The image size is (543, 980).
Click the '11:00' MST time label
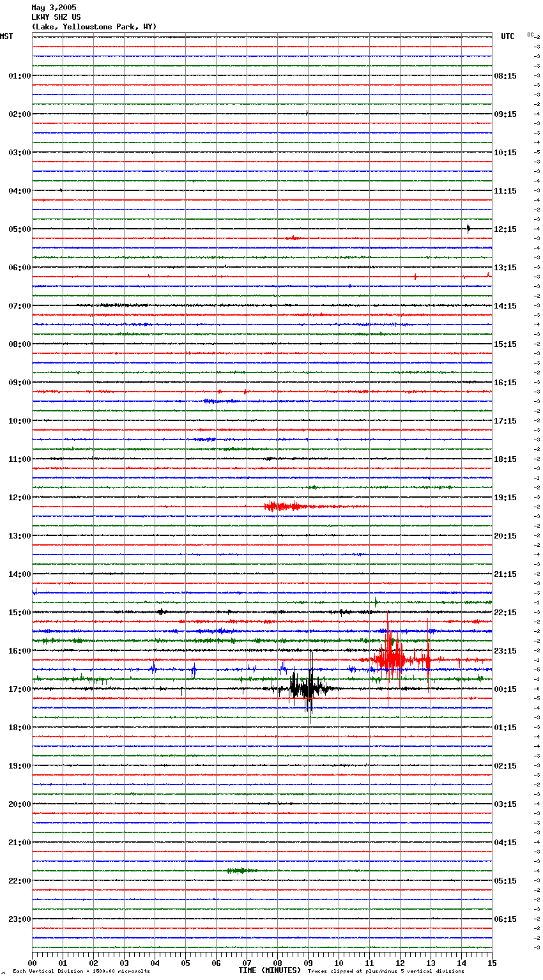[19, 459]
